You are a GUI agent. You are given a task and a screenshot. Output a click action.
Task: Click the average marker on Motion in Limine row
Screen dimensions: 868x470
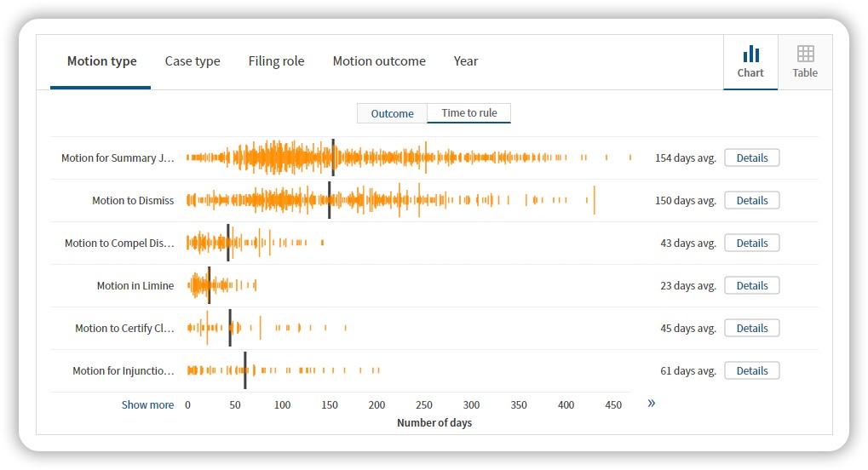click(x=210, y=285)
